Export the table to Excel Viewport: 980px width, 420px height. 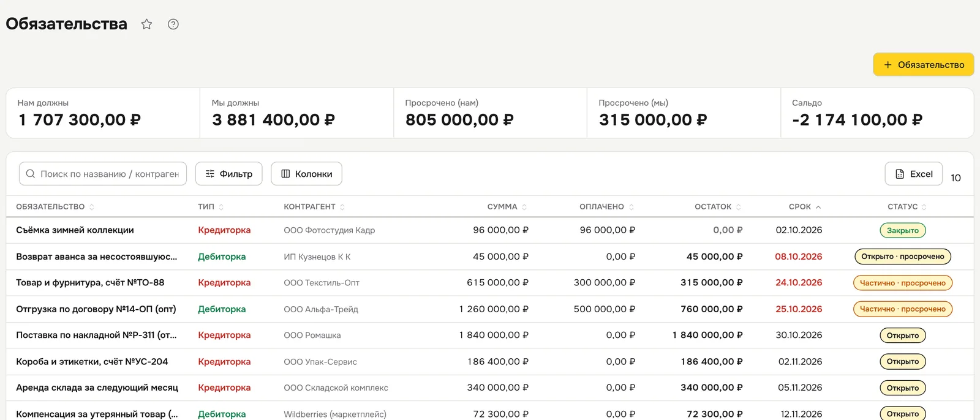pos(914,174)
